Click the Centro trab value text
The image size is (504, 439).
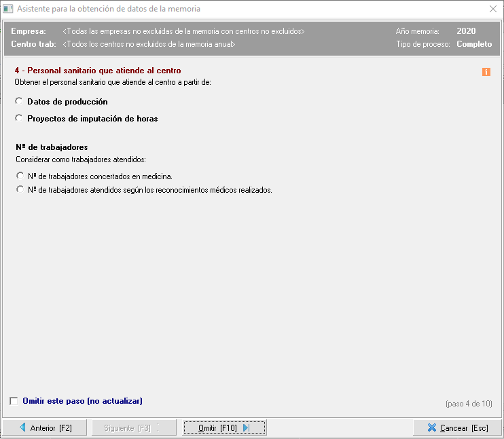pos(149,44)
